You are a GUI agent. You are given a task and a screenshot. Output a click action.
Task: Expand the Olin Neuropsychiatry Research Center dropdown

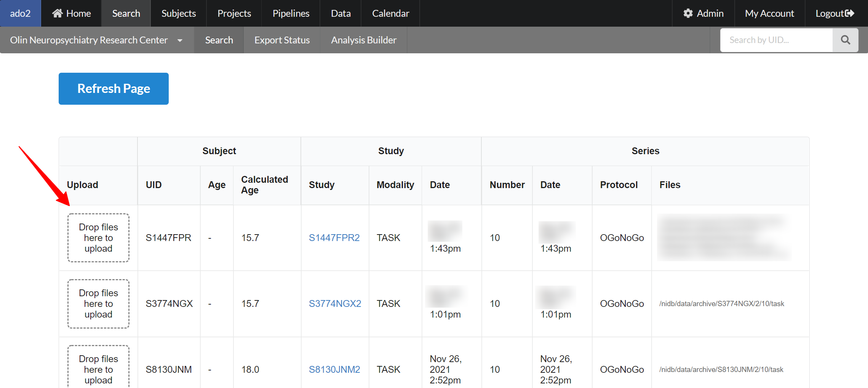click(x=180, y=40)
